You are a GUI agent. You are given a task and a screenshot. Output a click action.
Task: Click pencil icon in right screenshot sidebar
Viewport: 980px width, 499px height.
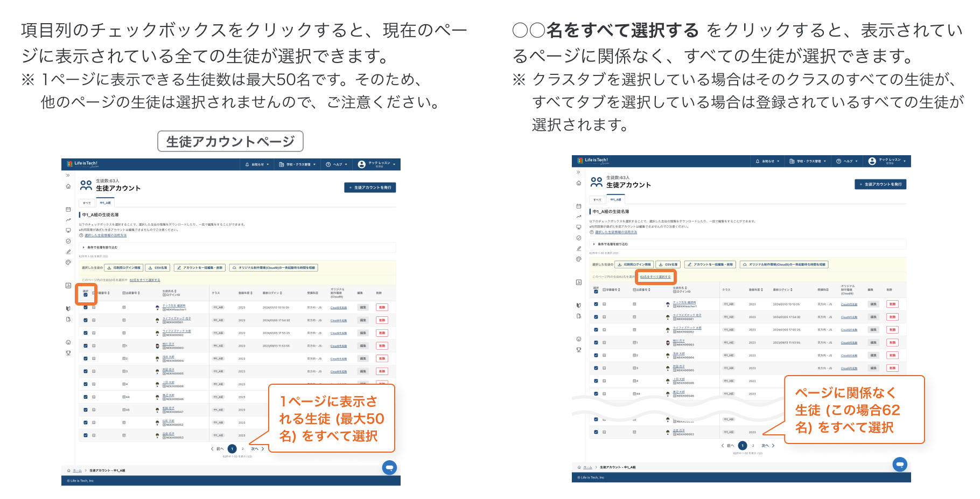pos(579,248)
